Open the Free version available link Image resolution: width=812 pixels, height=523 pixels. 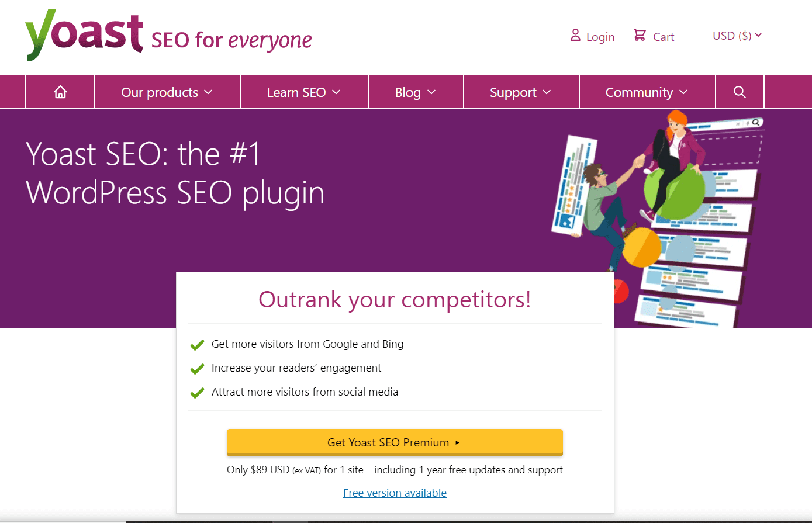395,493
